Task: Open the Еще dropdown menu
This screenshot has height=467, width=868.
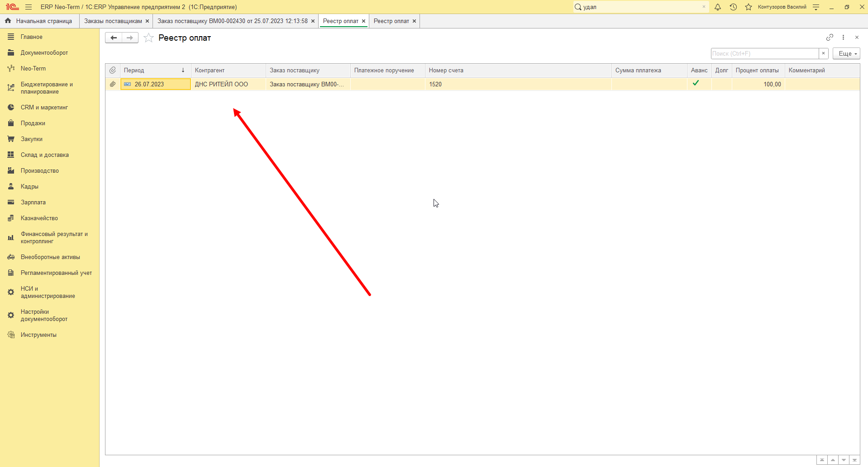Action: click(x=846, y=53)
